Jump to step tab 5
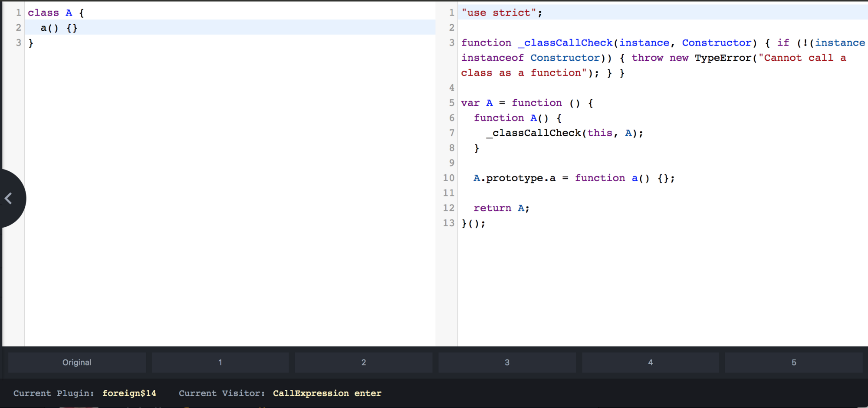 [793, 362]
